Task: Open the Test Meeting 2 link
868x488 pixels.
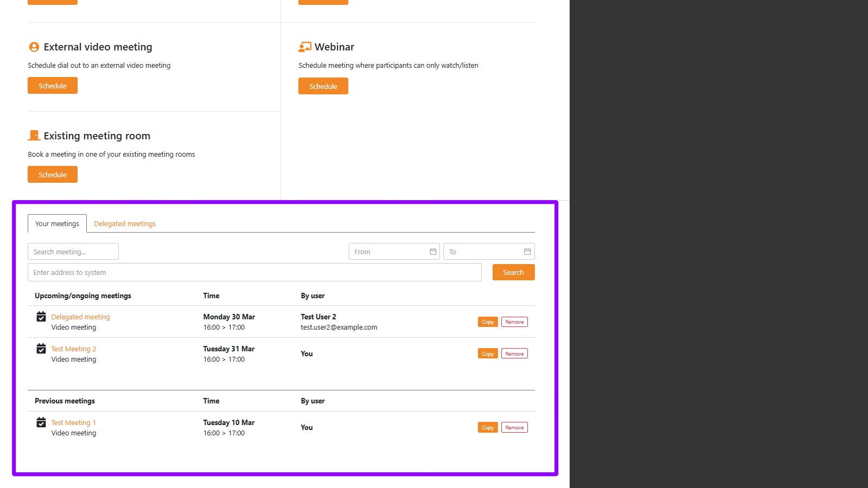Action: 74,349
